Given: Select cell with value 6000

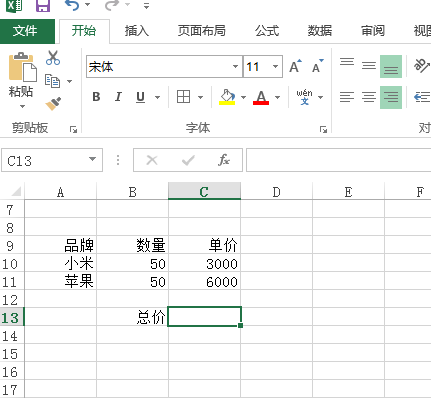Looking at the screenshot, I should (204, 281).
